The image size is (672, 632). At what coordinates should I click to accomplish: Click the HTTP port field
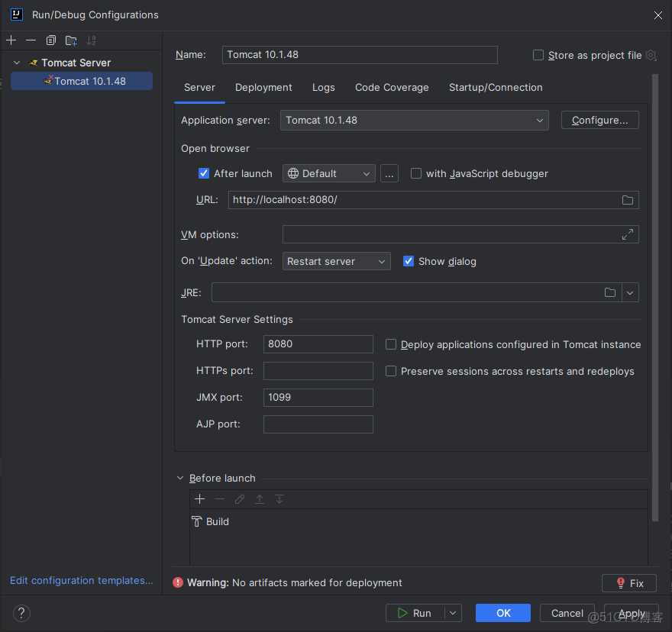(x=318, y=344)
